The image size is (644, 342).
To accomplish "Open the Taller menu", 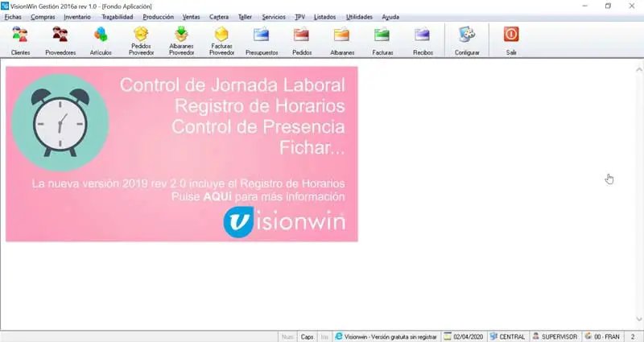I will click(245, 17).
